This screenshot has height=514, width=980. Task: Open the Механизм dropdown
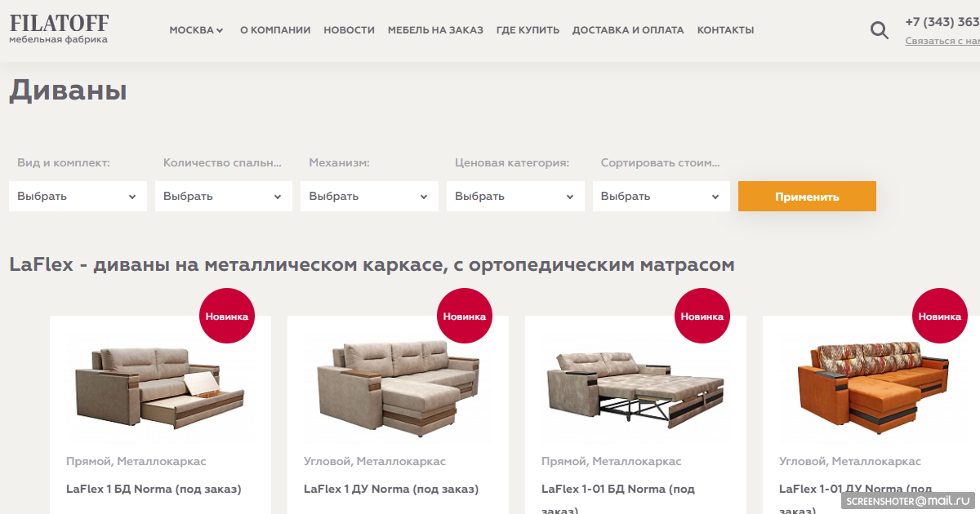pos(369,196)
